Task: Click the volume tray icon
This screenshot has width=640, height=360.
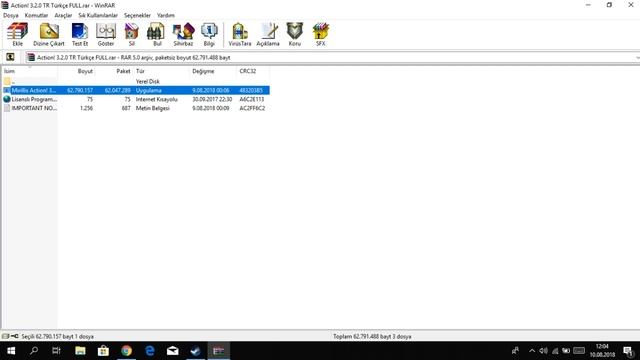Action: click(x=543, y=351)
